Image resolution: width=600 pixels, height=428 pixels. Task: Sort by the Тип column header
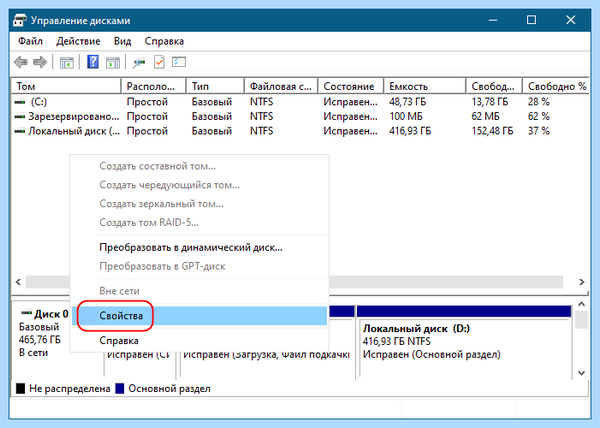tap(215, 86)
